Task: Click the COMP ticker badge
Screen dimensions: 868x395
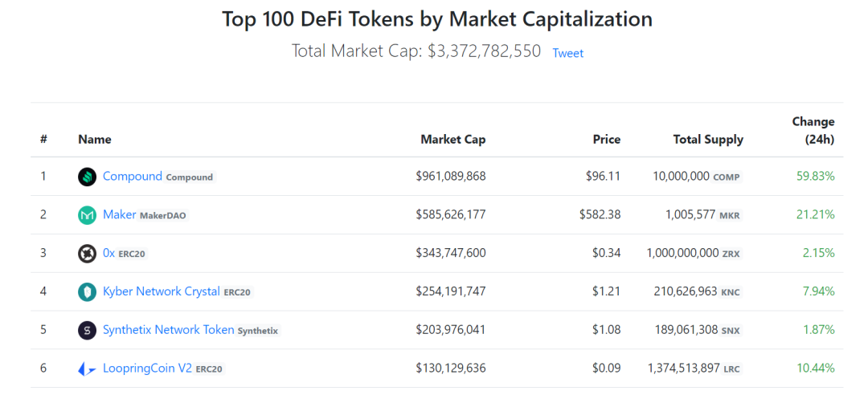Action: pos(727,177)
